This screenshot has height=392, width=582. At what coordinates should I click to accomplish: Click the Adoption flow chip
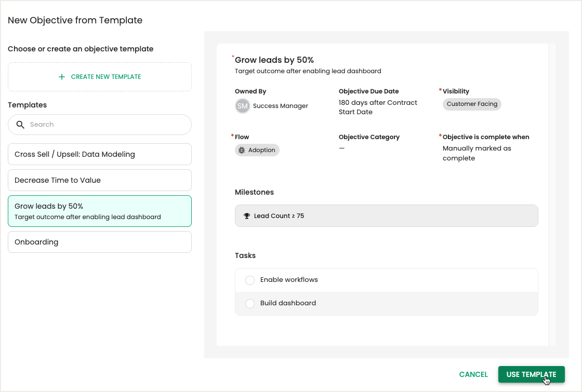click(x=257, y=150)
